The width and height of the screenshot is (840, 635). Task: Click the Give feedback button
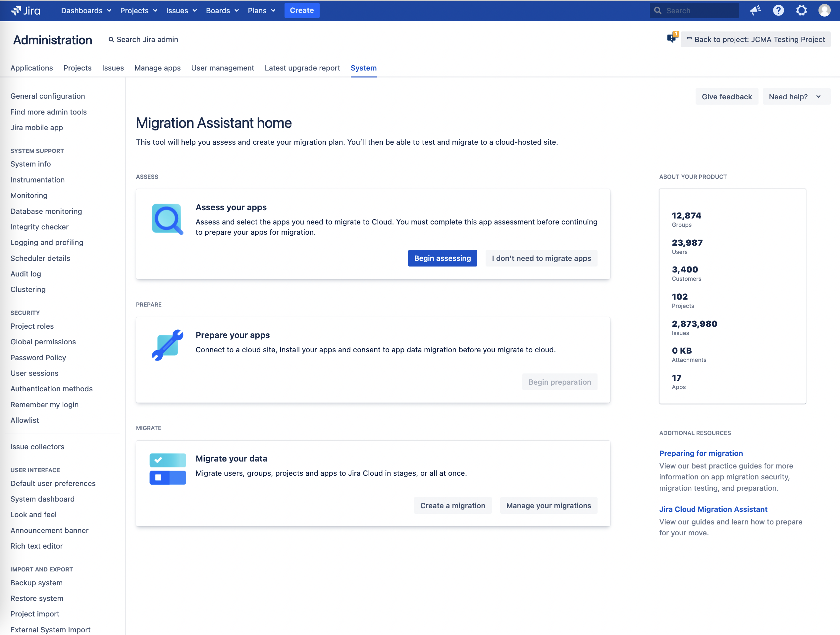(x=727, y=97)
